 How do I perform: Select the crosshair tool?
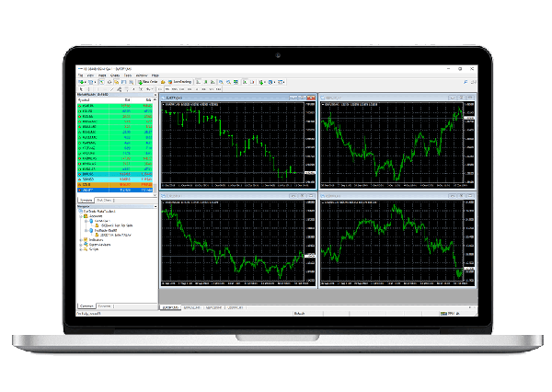coord(86,88)
